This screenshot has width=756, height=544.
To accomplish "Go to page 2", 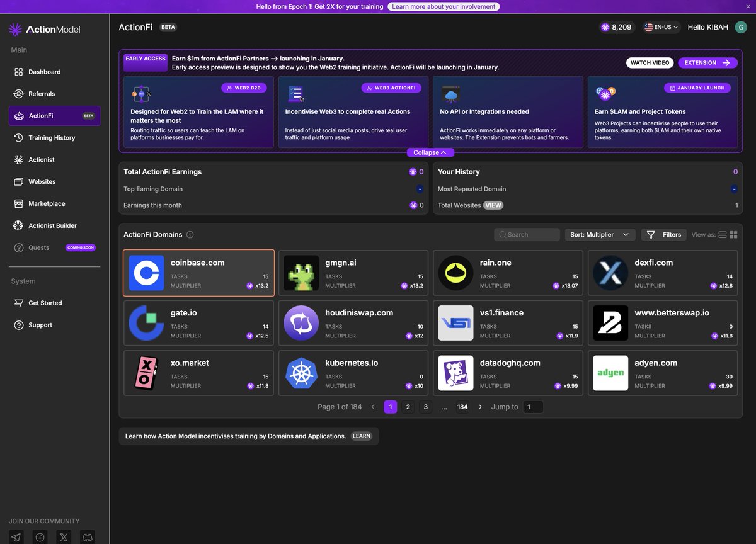I will tap(408, 407).
